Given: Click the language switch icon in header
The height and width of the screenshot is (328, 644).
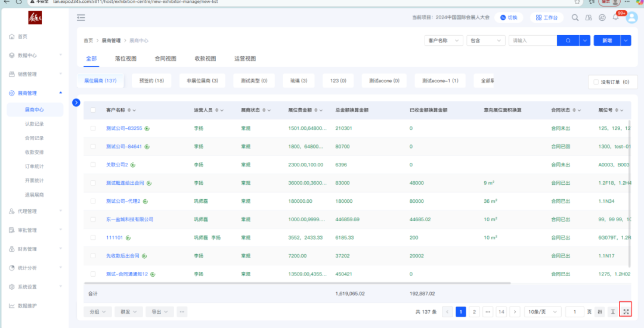Looking at the screenshot, I should tap(602, 17).
